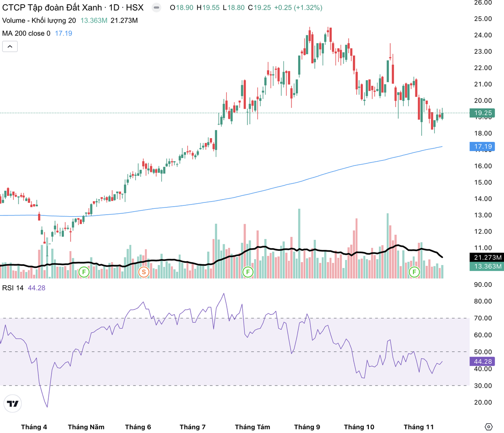The width and height of the screenshot is (504, 433).
Task: Click the purple 44.28 RSI axis label
Action: coord(483,362)
